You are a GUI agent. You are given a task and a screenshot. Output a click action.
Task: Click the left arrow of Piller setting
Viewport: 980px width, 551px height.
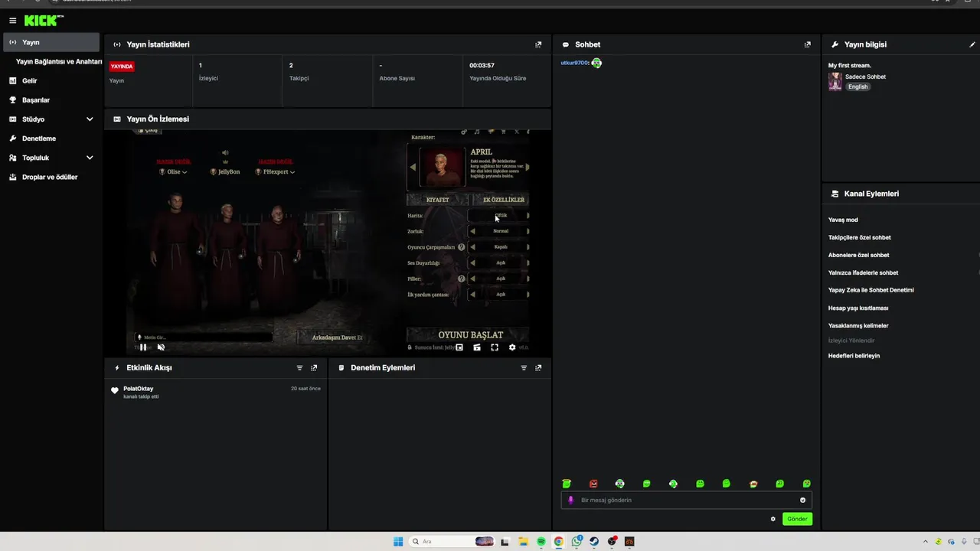[x=472, y=279]
